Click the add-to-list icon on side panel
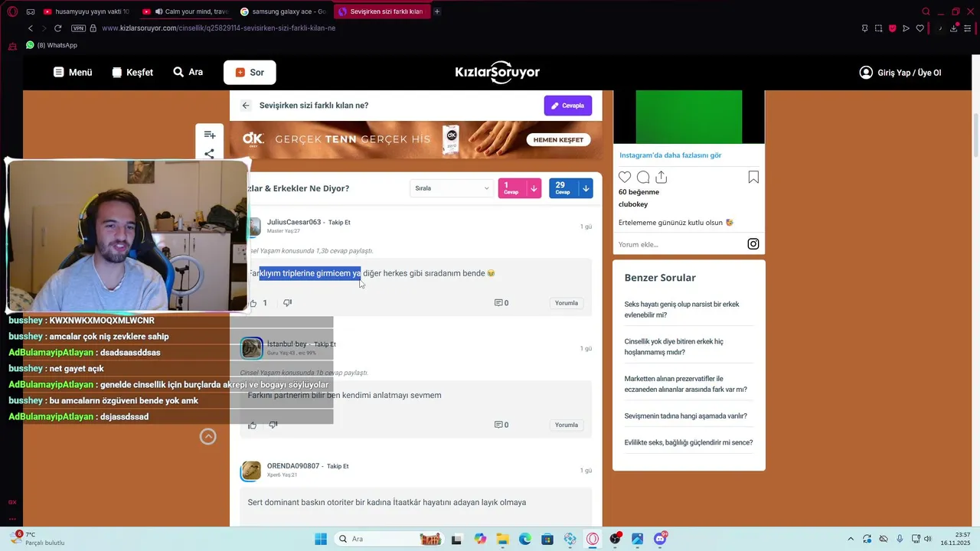 pyautogui.click(x=210, y=135)
